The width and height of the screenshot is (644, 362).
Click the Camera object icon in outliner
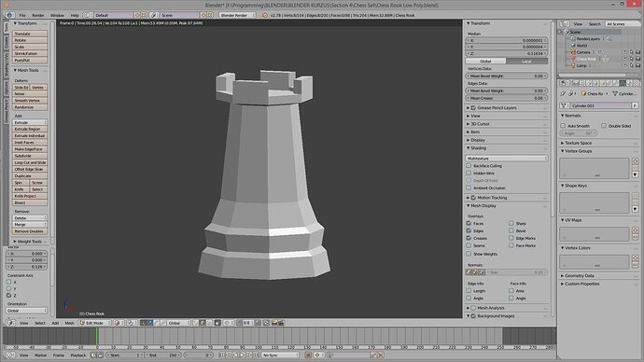coord(573,52)
